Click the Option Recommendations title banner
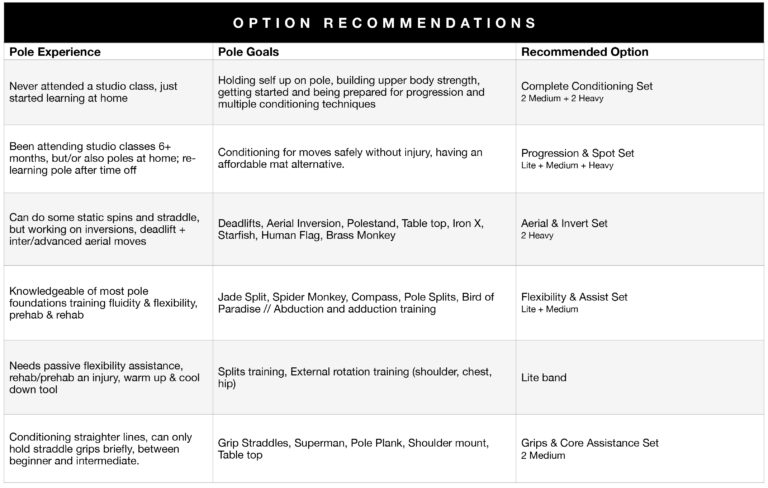The width and height of the screenshot is (768, 488). coord(384,23)
